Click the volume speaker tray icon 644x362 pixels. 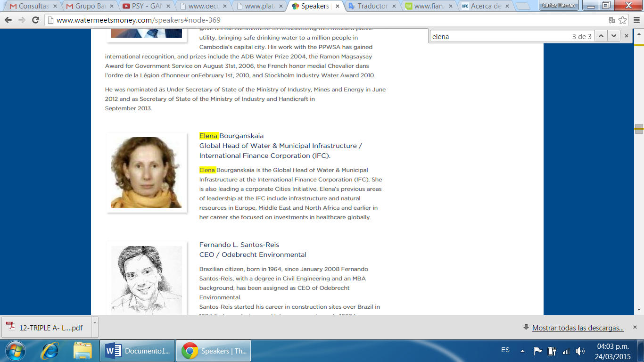580,351
